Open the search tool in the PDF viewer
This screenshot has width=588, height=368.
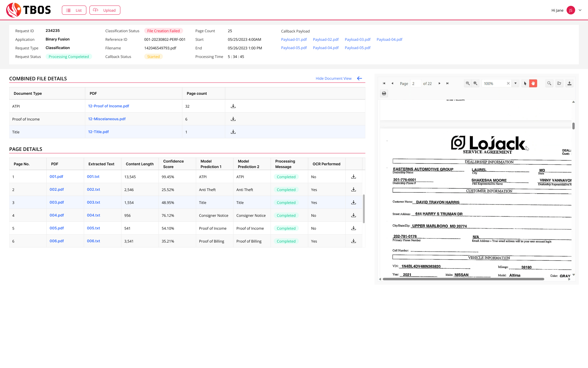[549, 83]
